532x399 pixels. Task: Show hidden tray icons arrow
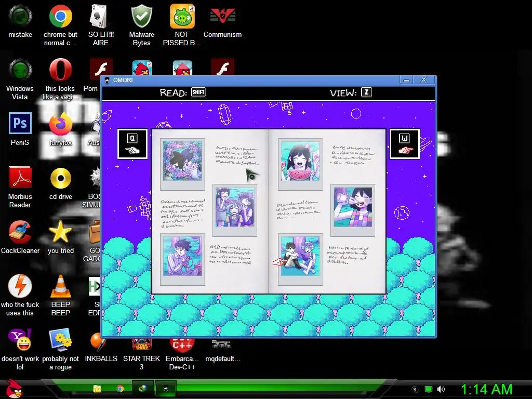[x=415, y=390]
